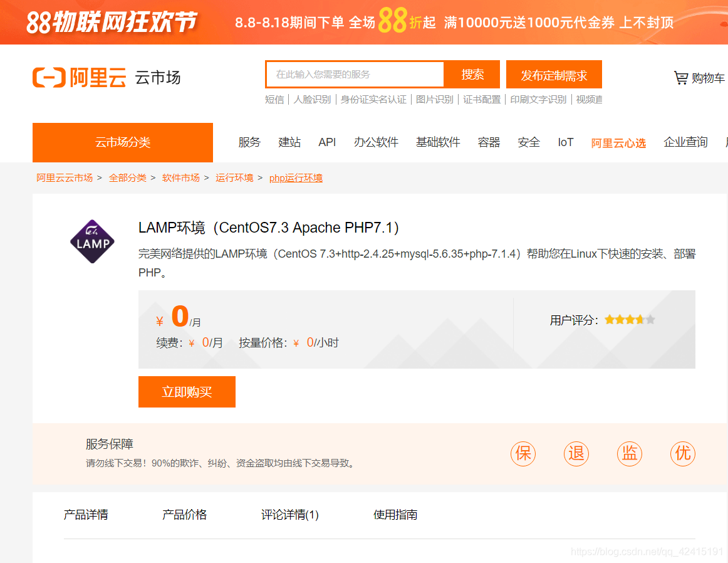Click the 图片识别 hot search link

click(435, 100)
